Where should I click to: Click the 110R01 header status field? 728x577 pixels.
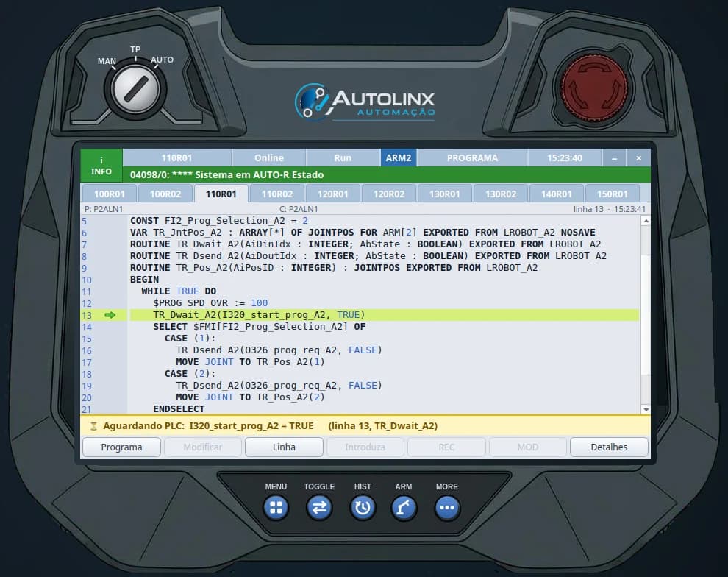point(176,158)
